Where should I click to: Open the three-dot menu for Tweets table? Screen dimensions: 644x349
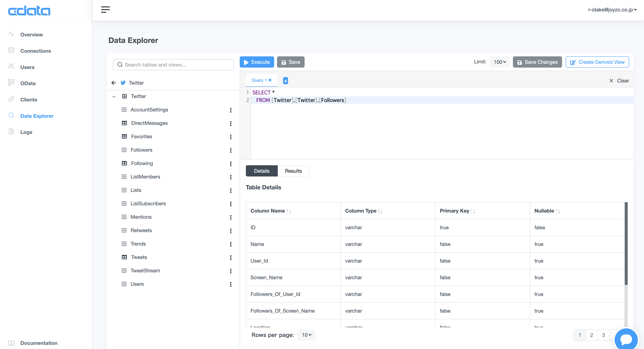coord(230,257)
